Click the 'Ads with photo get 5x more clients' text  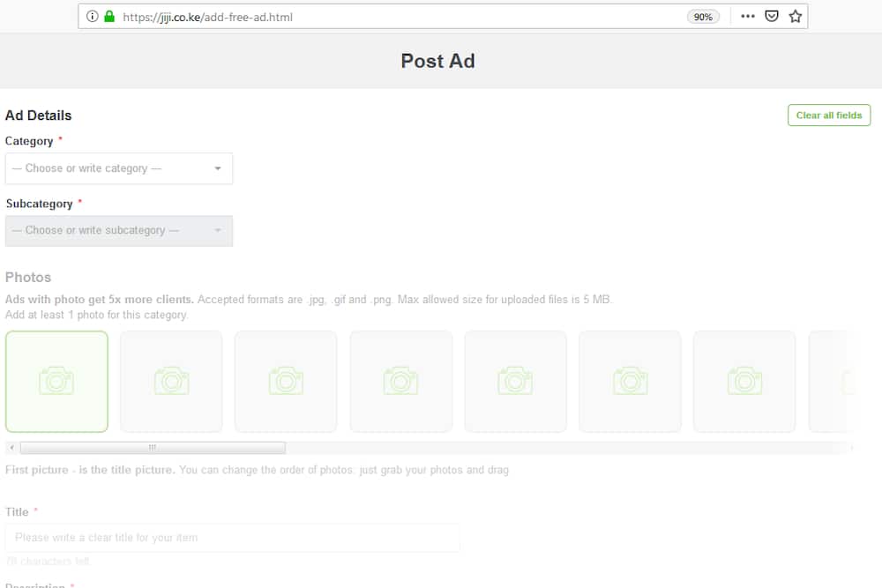point(100,300)
